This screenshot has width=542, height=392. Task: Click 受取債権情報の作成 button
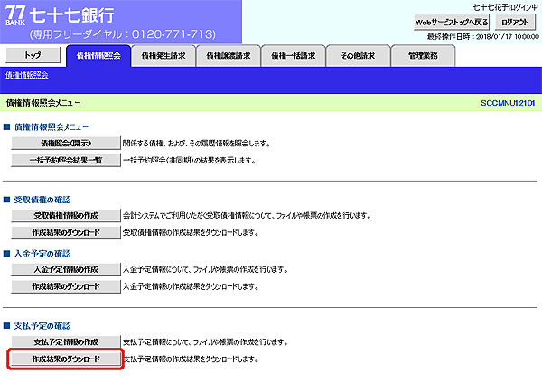[66, 215]
